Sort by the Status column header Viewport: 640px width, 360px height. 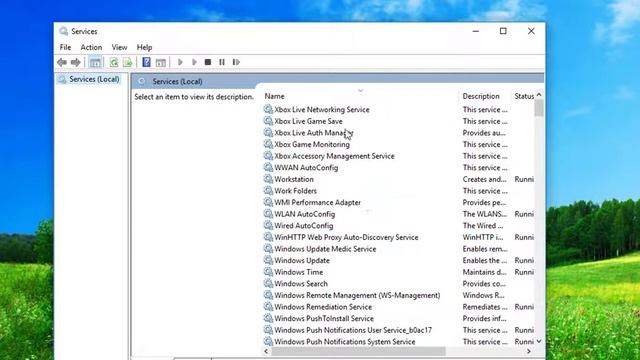click(524, 96)
